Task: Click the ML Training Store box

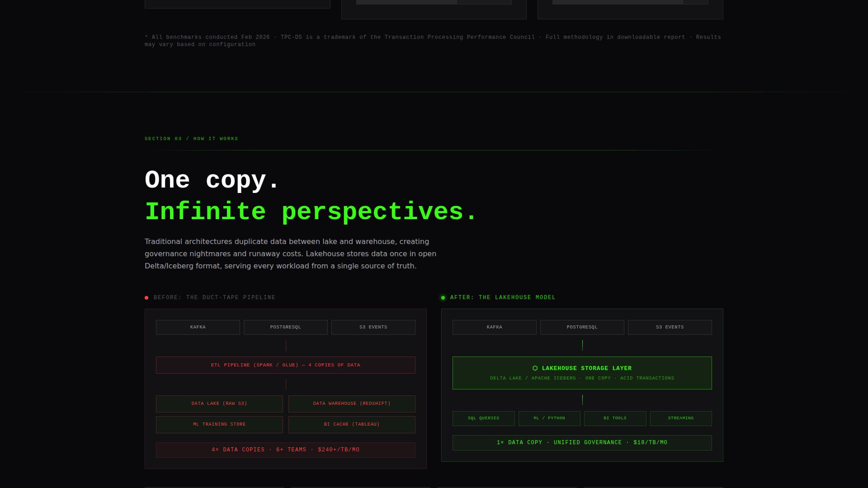Action: click(x=219, y=424)
